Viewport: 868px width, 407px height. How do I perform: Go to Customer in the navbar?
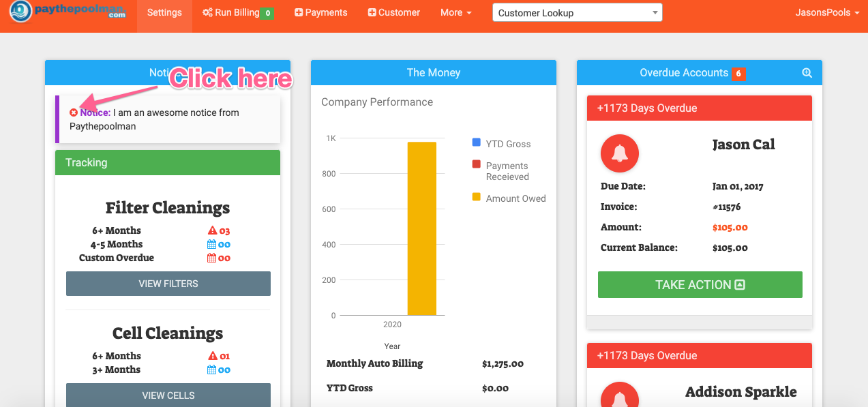point(394,12)
